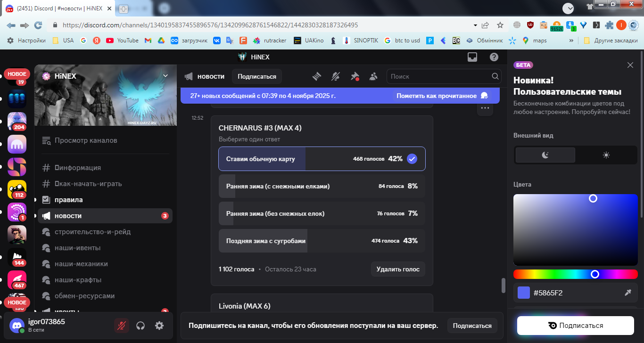The image size is (644, 343).
Task: Click the #5865F2 color swatch
Action: pos(523,293)
